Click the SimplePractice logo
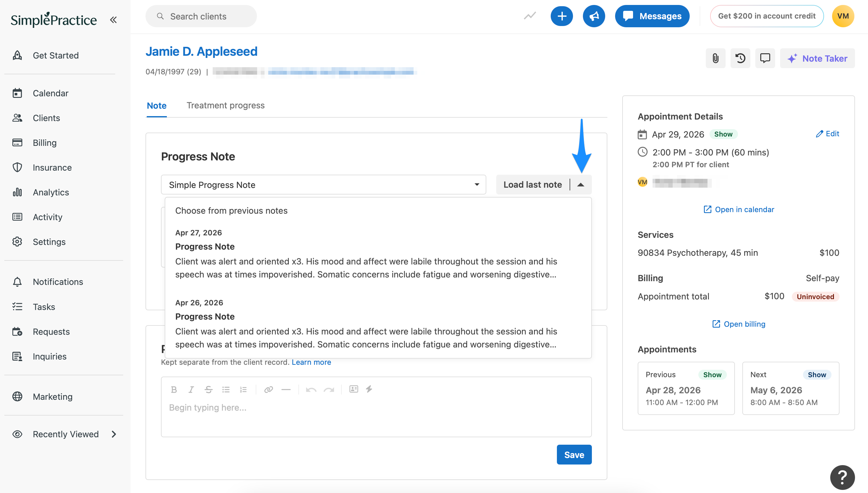The width and height of the screenshot is (868, 493). pyautogui.click(x=54, y=20)
